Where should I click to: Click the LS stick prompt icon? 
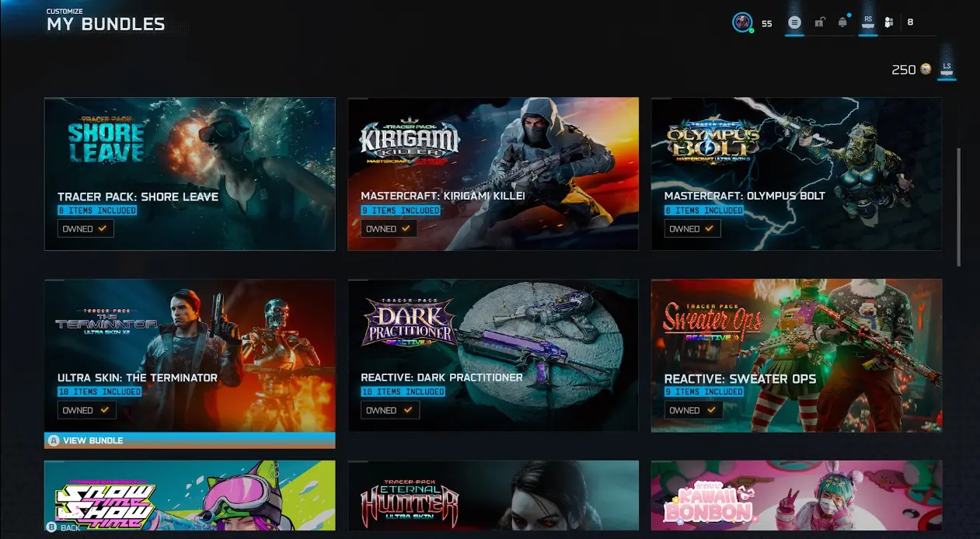(947, 68)
